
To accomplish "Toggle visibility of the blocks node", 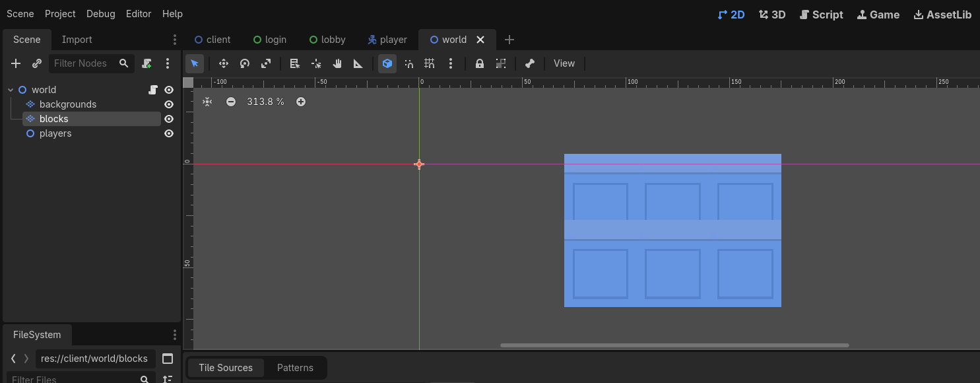I will 169,119.
